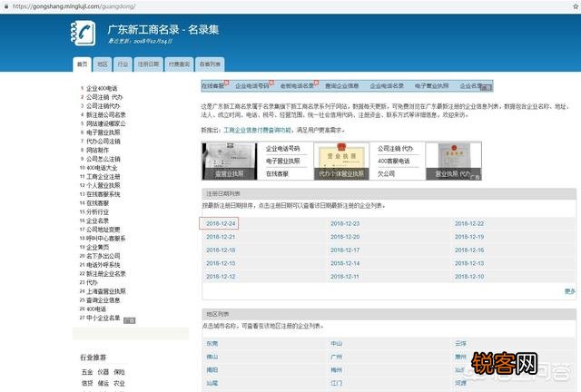Click sidebar item 电话外呼系统
The image size is (581, 392).
pyautogui.click(x=103, y=265)
